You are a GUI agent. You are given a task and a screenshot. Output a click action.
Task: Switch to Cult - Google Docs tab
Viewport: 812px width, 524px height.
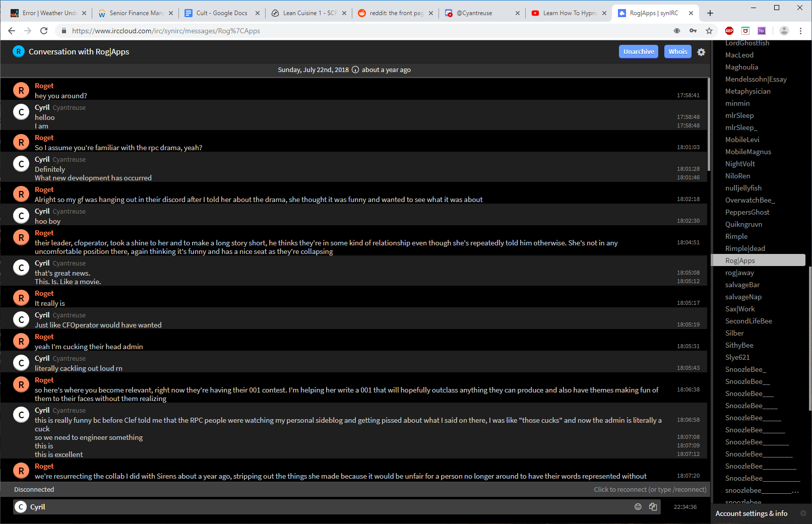tap(222, 13)
